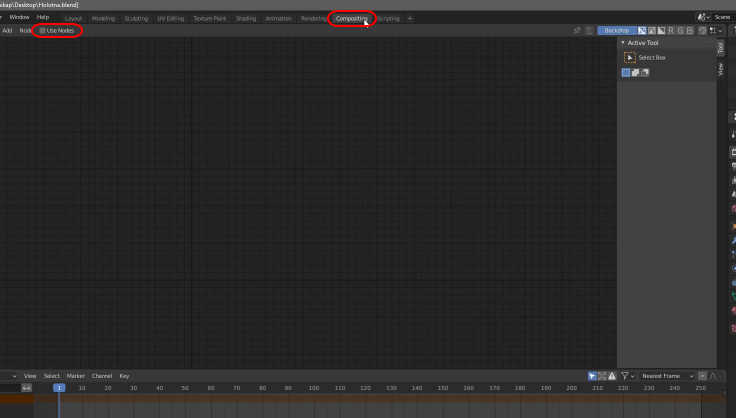
Task: Open the proportional falloff curve icon
Action: click(715, 376)
